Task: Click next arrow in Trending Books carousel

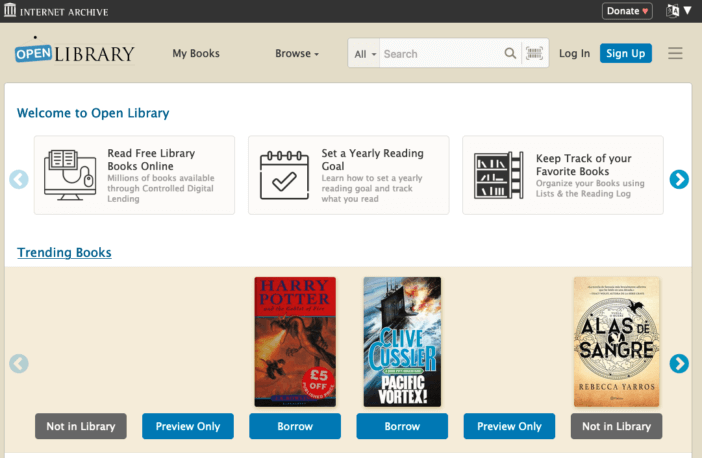Action: click(x=679, y=364)
